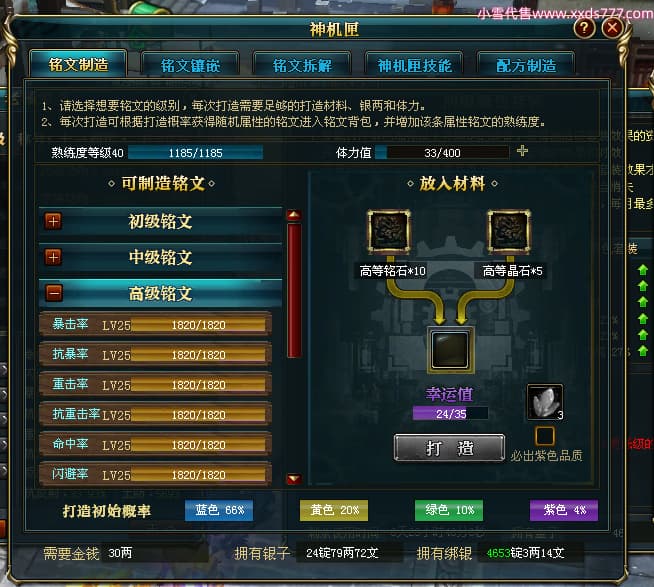Click the white crystal item with count 3
Screen dimensions: 654x587
click(545, 402)
